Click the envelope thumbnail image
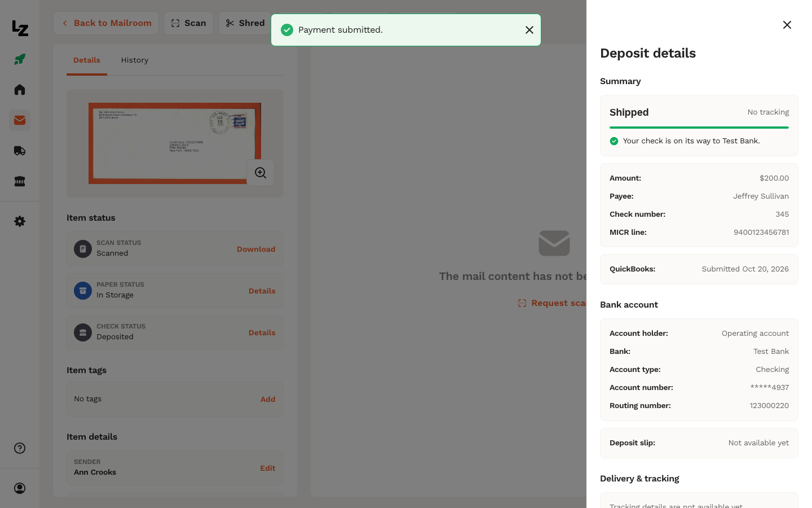Screen dimensions: 812x508 point(175,143)
